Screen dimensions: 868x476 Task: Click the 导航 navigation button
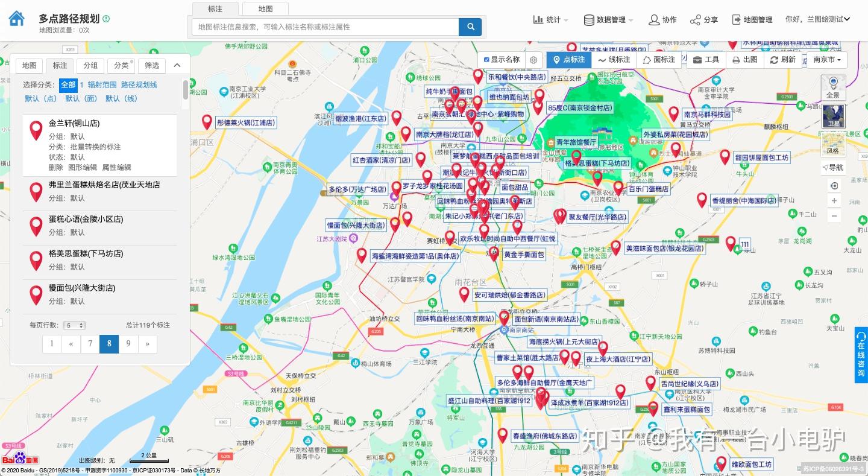click(x=833, y=167)
